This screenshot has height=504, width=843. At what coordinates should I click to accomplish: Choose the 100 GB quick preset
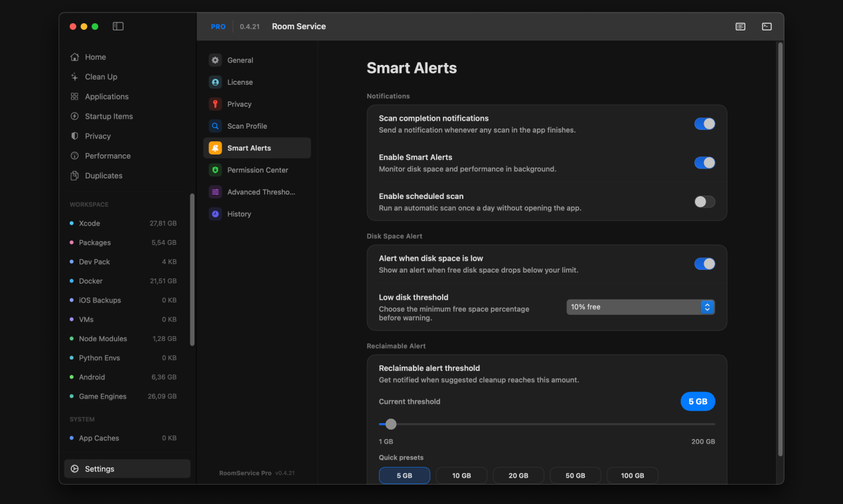(632, 475)
